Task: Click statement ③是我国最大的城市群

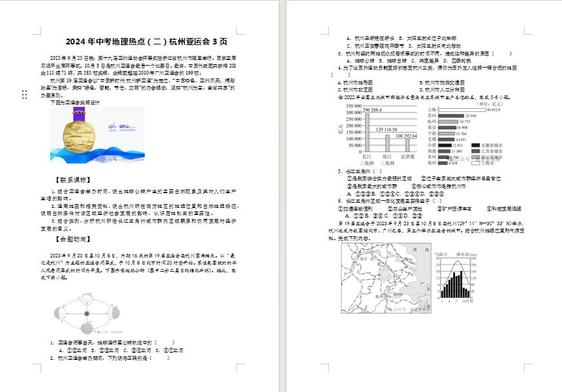Action: pyautogui.click(x=372, y=186)
